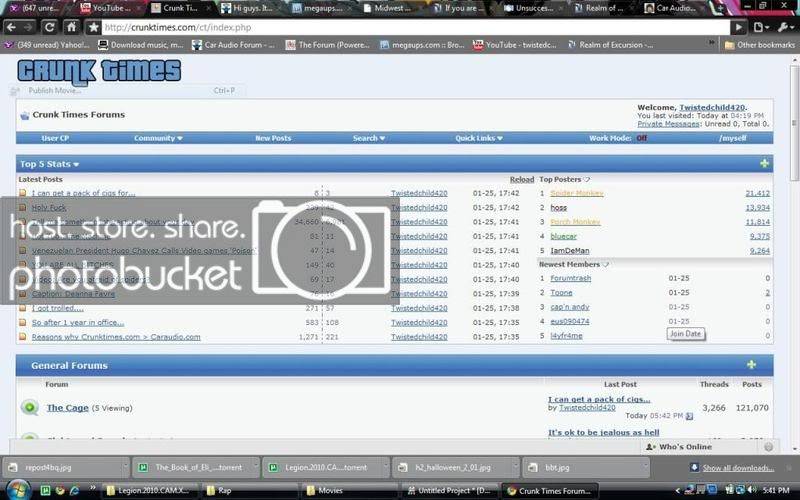
Task: Reload the page with the refresh icon
Action: point(49,27)
